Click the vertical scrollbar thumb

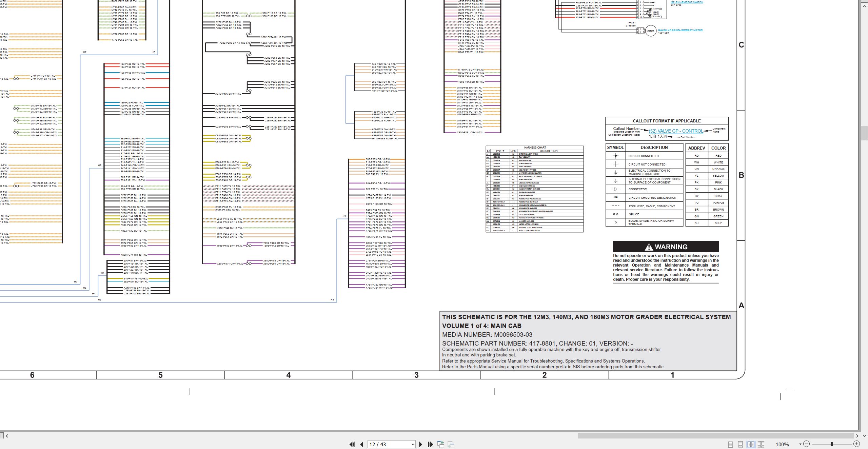[x=864, y=133]
